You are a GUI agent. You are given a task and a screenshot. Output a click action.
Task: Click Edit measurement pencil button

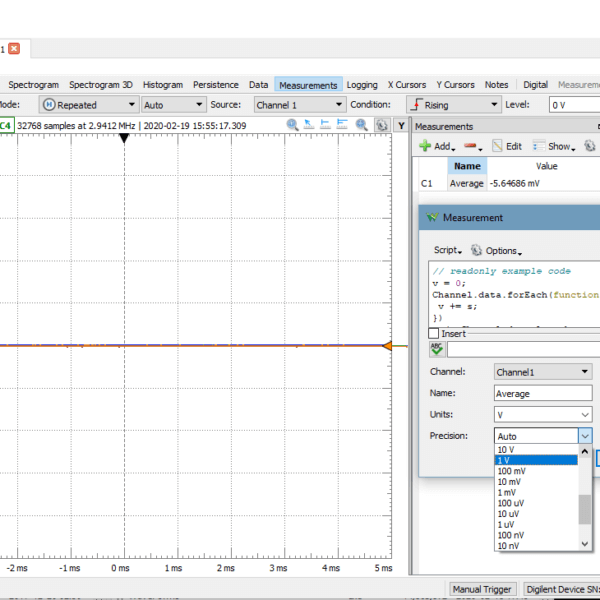(507, 146)
